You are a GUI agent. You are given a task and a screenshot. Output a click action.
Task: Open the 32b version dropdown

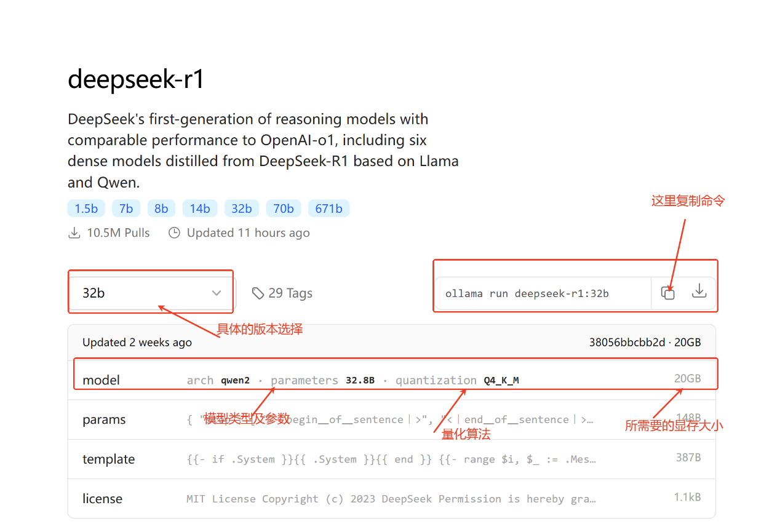point(151,293)
